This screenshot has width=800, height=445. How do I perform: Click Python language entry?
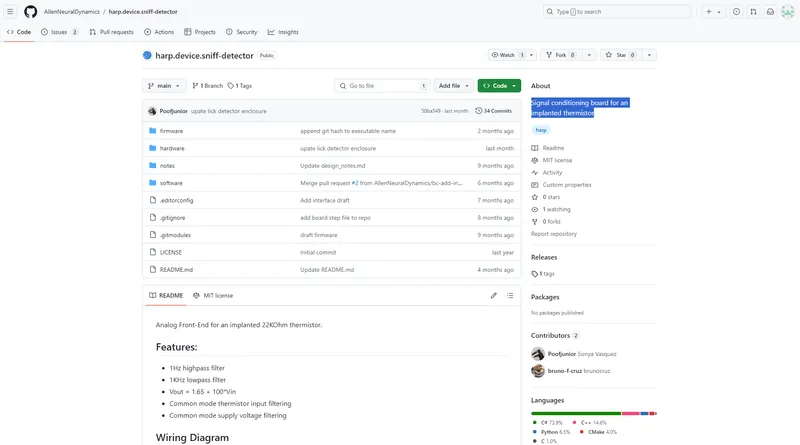[551, 432]
